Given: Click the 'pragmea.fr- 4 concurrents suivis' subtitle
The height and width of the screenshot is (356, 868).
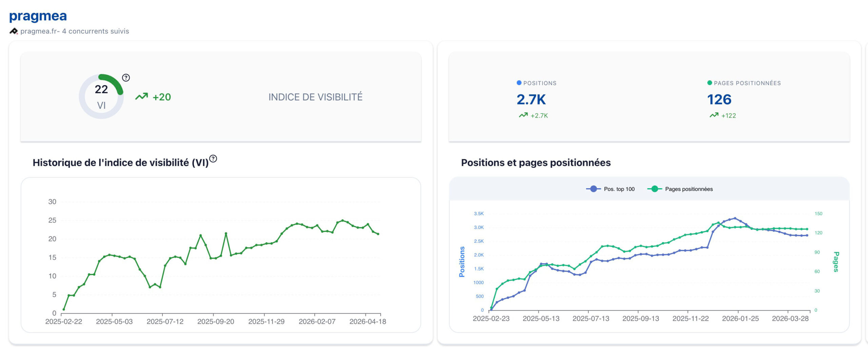Looking at the screenshot, I should [x=75, y=31].
